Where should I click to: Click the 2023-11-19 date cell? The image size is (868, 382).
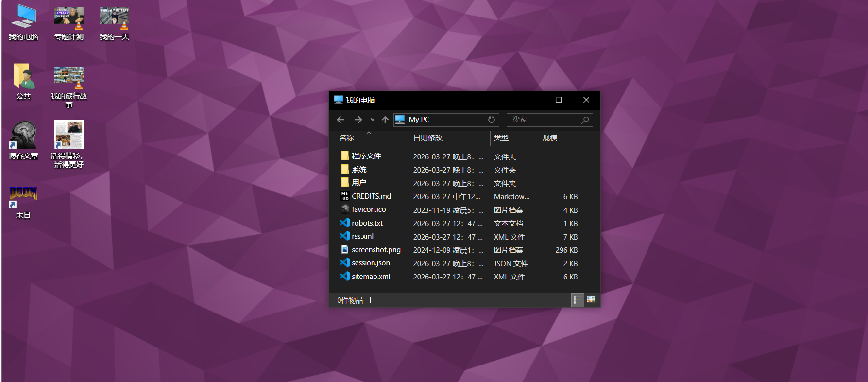(448, 210)
